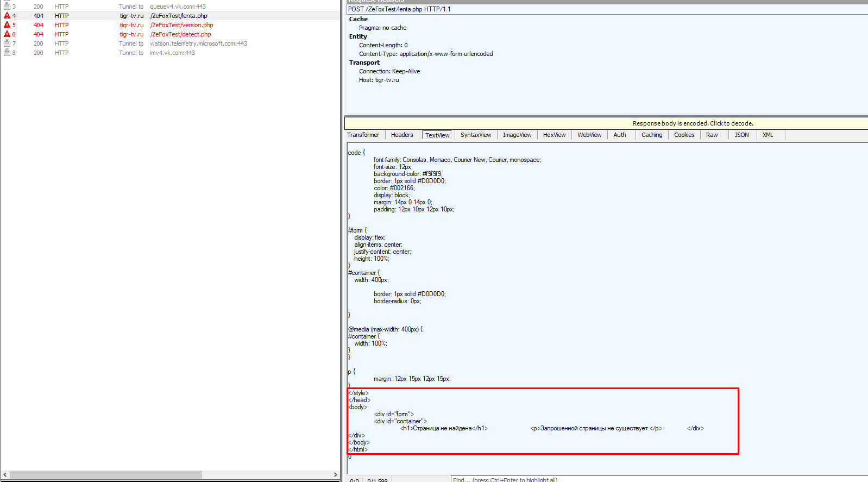Open the Transformer response tab
The height and width of the screenshot is (482, 868).
tap(363, 135)
